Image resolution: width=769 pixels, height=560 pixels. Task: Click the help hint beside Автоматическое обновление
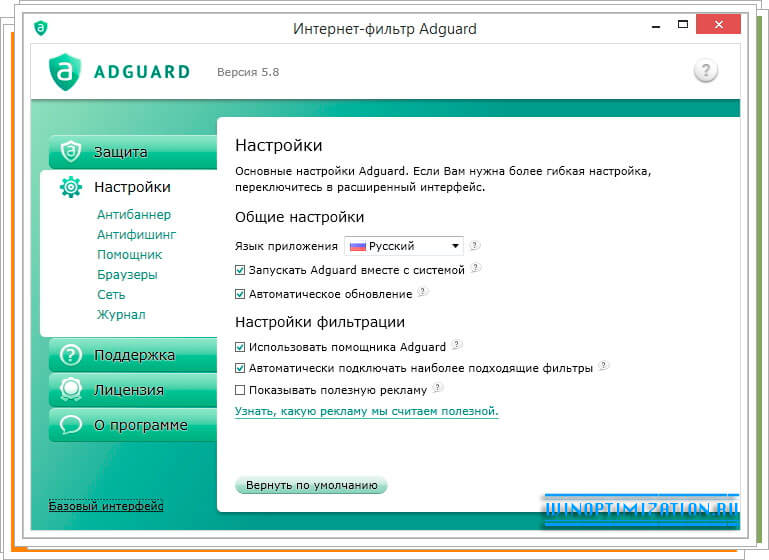pos(422,292)
